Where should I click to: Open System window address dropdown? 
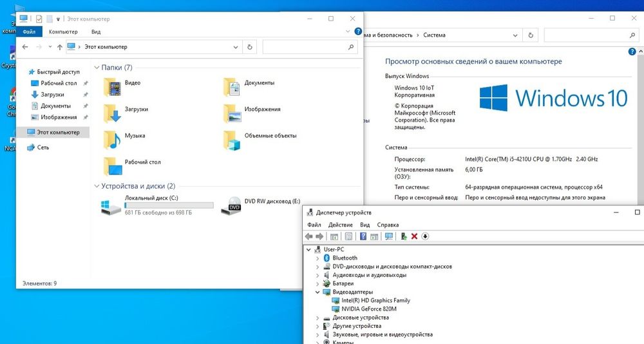(515, 35)
